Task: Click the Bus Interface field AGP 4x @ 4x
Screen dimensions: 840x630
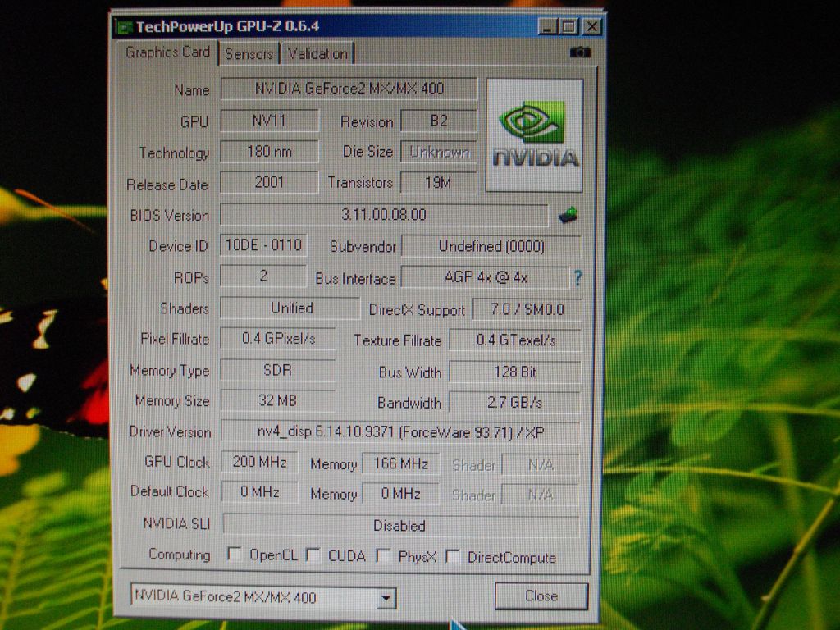Action: pos(486,277)
